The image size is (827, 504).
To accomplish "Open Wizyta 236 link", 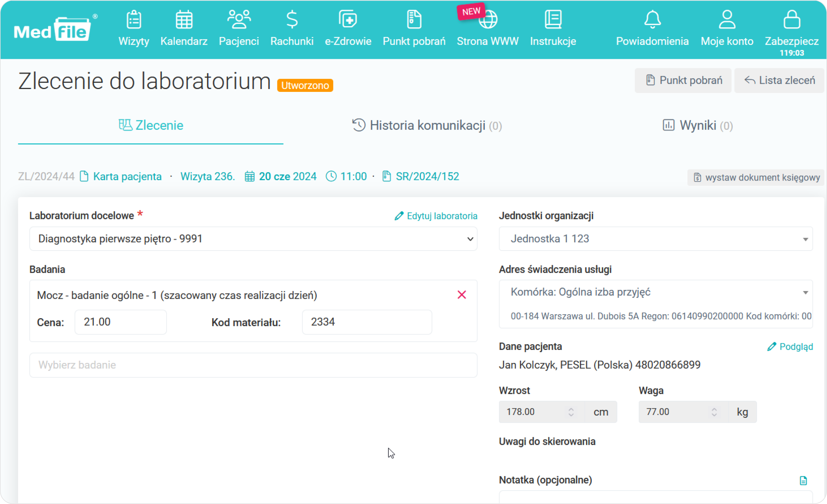I will (x=207, y=176).
